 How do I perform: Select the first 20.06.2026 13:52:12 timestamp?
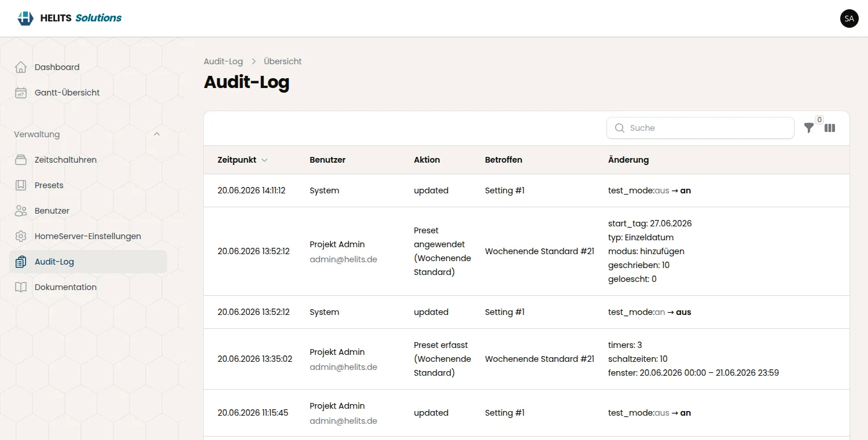[253, 251]
